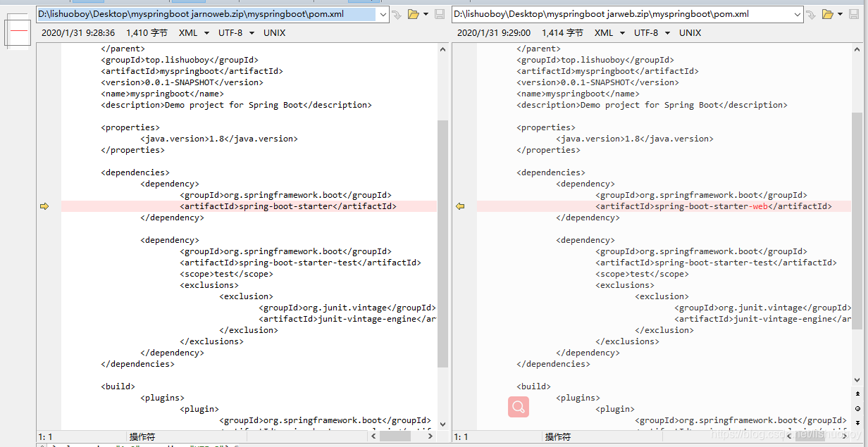This screenshot has width=868, height=447.
Task: Click the right pane save disk icon
Action: pos(855,14)
